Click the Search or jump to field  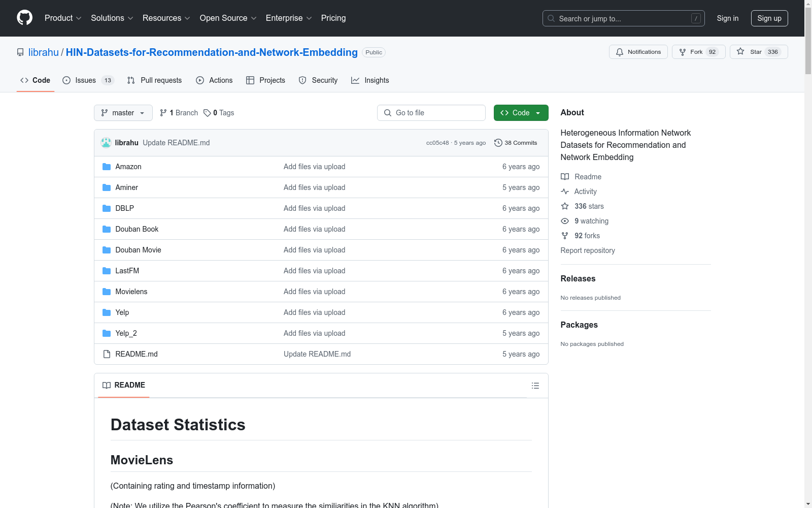click(624, 18)
